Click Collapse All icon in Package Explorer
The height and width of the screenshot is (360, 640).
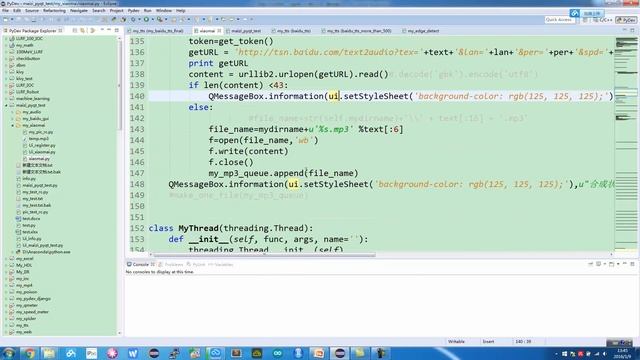point(75,31)
